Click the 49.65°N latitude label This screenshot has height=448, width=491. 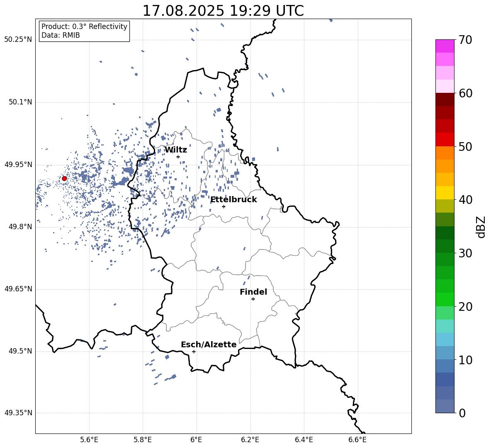[18, 289]
